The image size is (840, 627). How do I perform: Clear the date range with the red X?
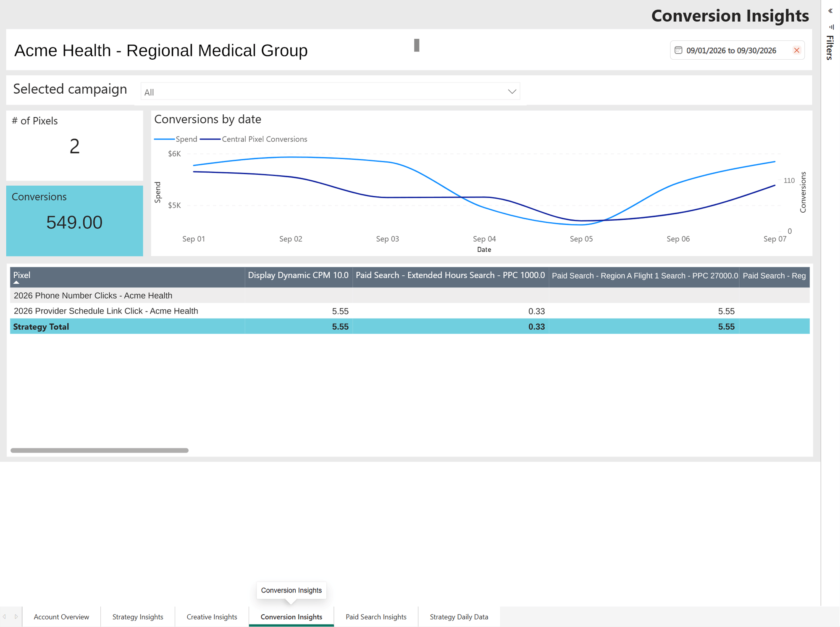click(x=796, y=50)
